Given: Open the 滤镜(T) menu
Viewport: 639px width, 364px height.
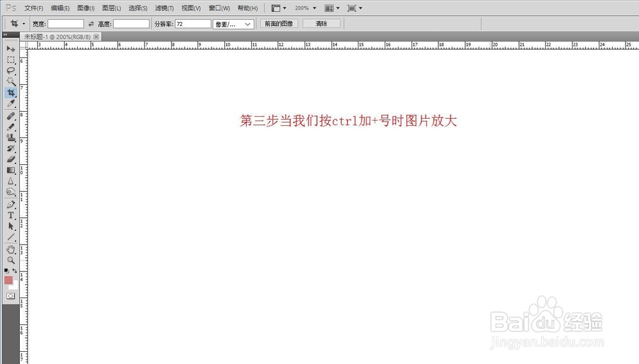Looking at the screenshot, I should [164, 8].
